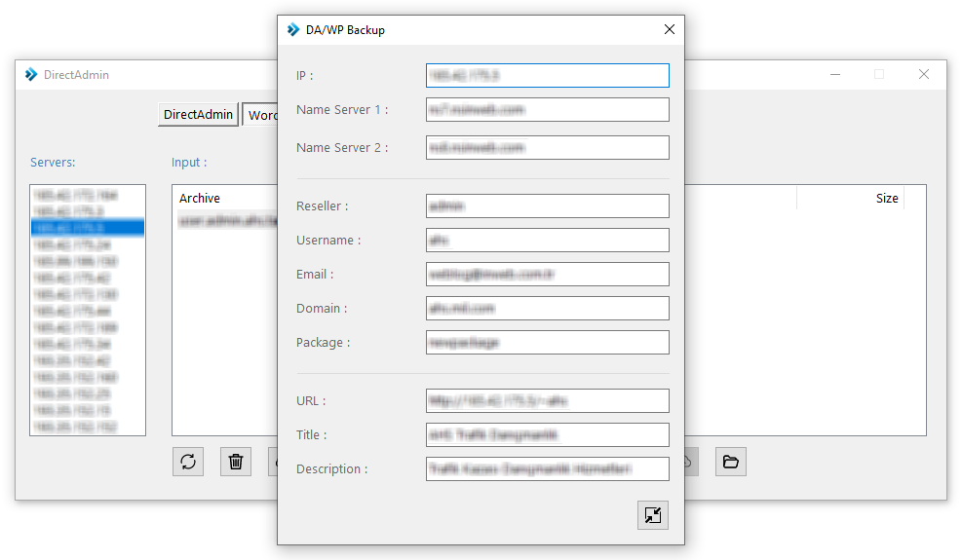This screenshot has height=560, width=962.
Task: Select the blue highlighted server in Servers list
Action: click(88, 228)
